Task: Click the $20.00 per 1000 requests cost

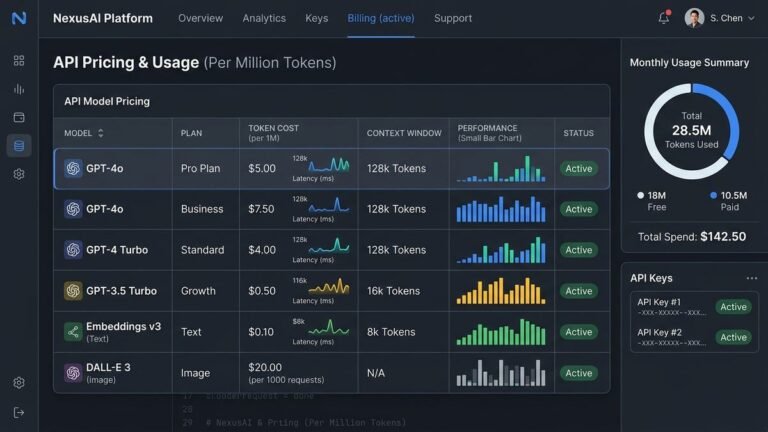Action: 286,373
